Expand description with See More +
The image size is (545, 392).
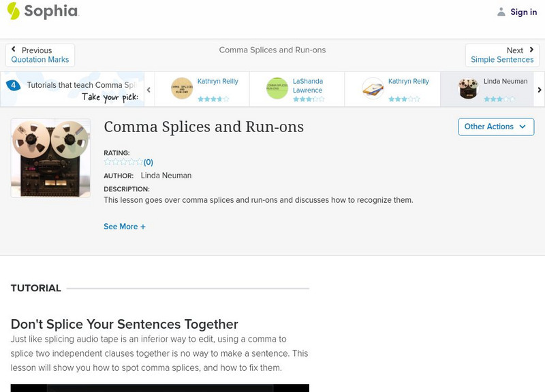pos(125,227)
